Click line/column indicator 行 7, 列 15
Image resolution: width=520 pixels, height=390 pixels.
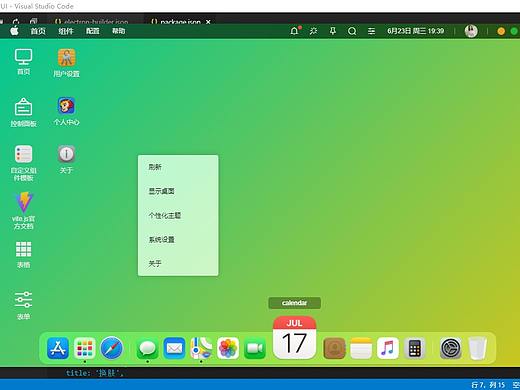click(x=488, y=385)
